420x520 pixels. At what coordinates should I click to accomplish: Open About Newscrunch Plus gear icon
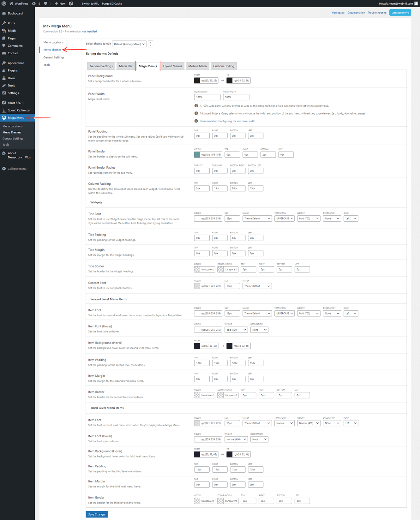(x=4, y=153)
